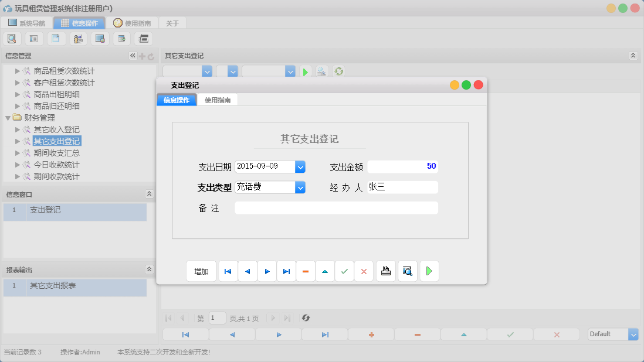The width and height of the screenshot is (644, 362).
Task: Click the green run arrow in the dialog
Action: coord(429,271)
